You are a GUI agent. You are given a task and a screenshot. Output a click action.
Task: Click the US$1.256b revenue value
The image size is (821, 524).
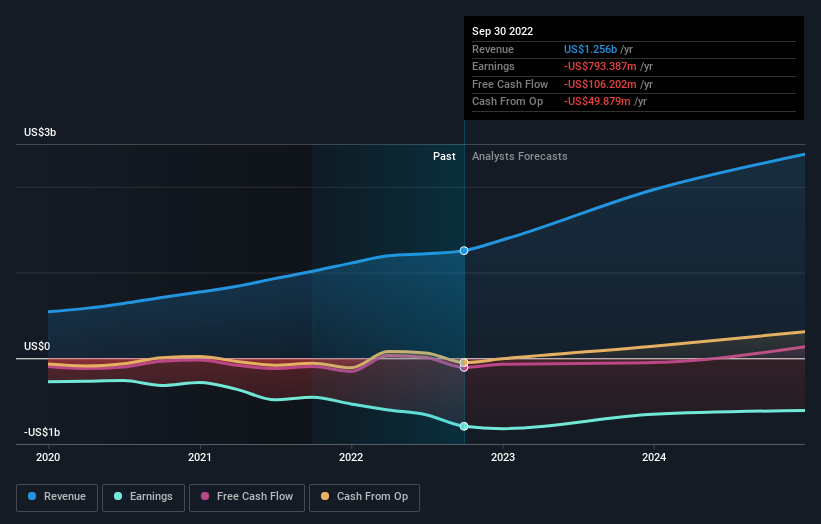(x=590, y=49)
